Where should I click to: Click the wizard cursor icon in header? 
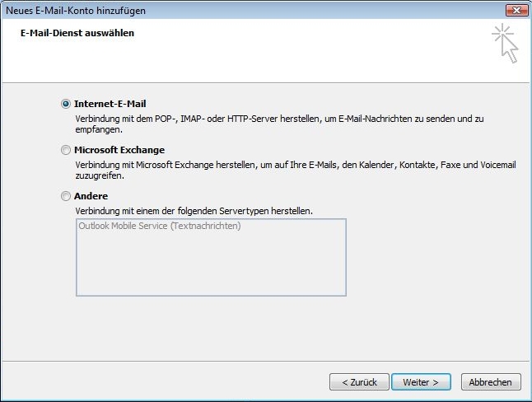[505, 44]
